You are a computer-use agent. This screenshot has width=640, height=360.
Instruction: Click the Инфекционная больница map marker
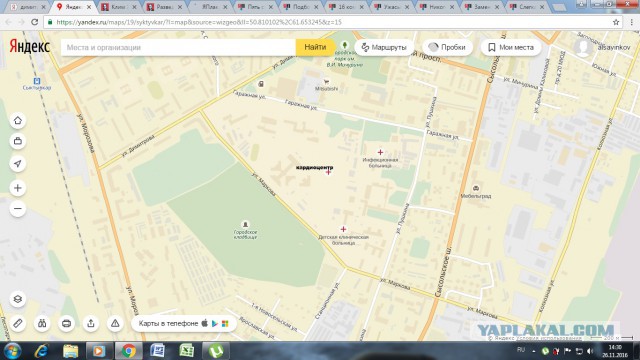380,152
